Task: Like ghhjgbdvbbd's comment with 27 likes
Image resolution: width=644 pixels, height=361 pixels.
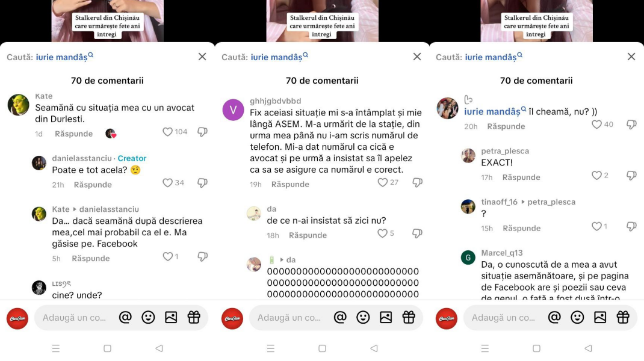Action: 382,182
